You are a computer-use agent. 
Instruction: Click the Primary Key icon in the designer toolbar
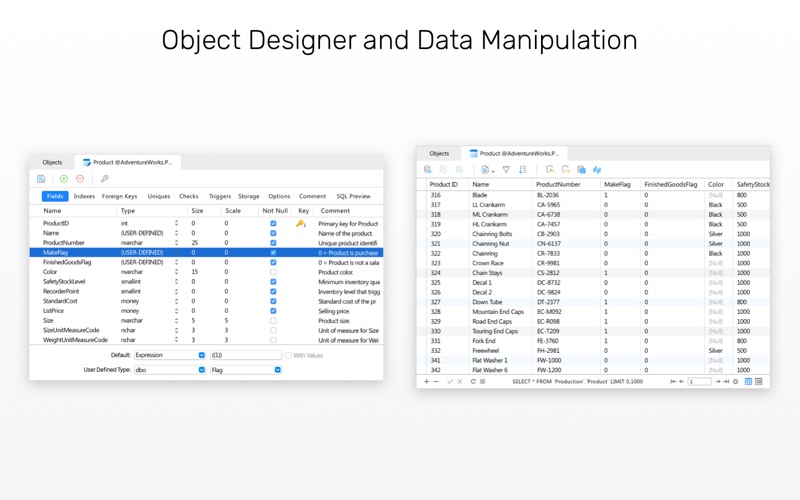(x=105, y=179)
